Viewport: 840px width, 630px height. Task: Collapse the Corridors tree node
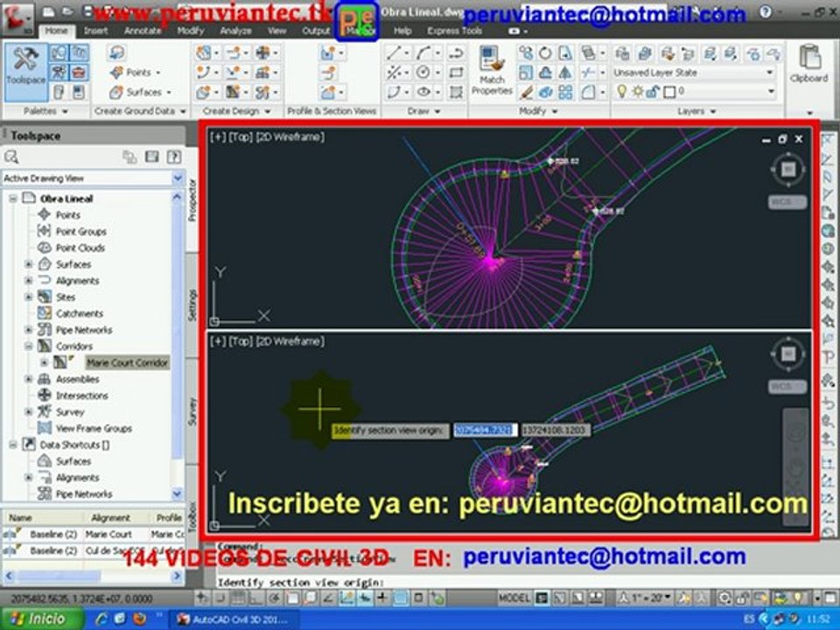coord(28,346)
